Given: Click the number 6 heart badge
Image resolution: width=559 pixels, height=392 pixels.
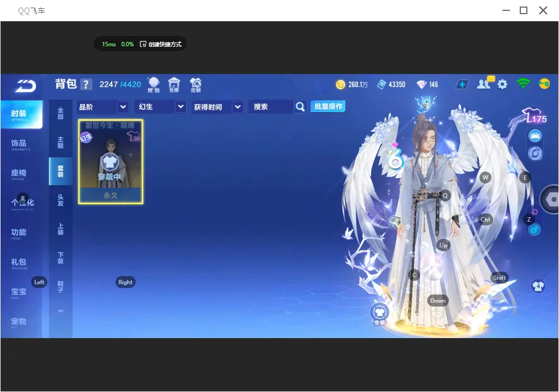Looking at the screenshot, I should click(396, 157).
